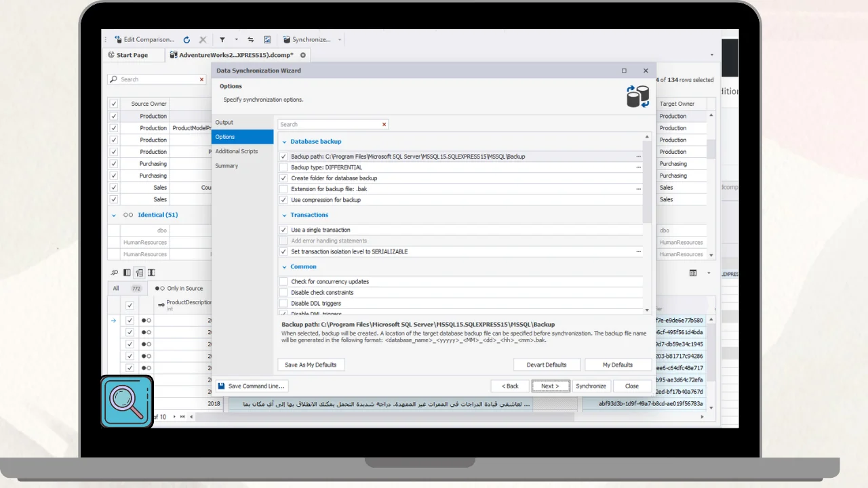The image size is (868, 488).
Task: Toggle Use compression for backup checkbox
Action: [284, 200]
